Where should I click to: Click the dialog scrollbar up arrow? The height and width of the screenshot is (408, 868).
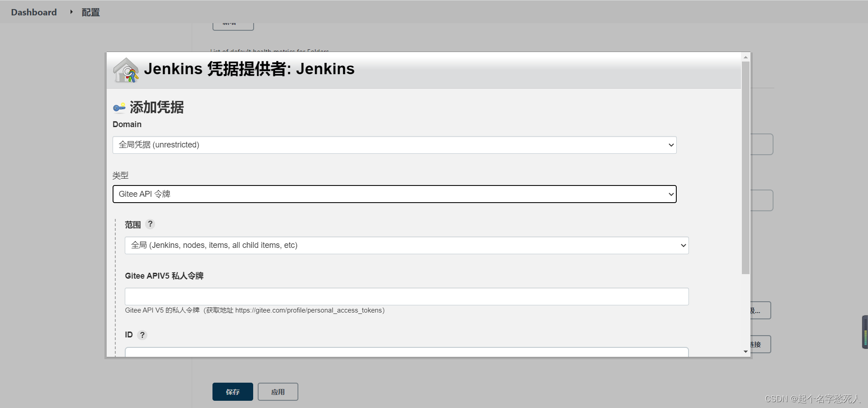745,57
